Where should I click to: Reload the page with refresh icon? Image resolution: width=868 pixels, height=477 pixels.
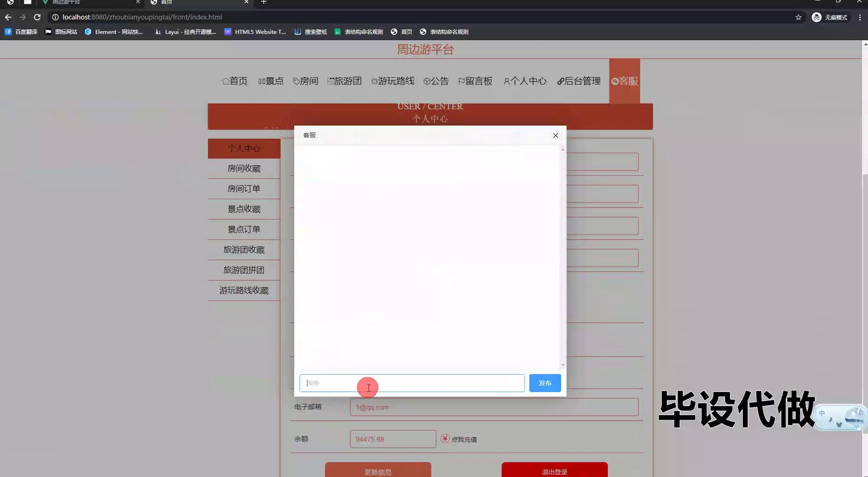pyautogui.click(x=37, y=17)
